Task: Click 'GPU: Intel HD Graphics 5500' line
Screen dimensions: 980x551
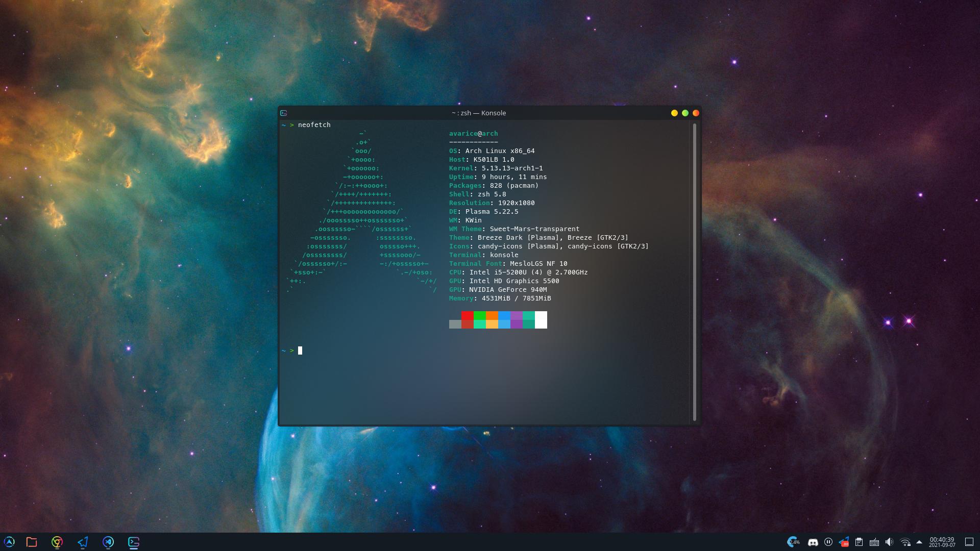Action: click(x=504, y=281)
